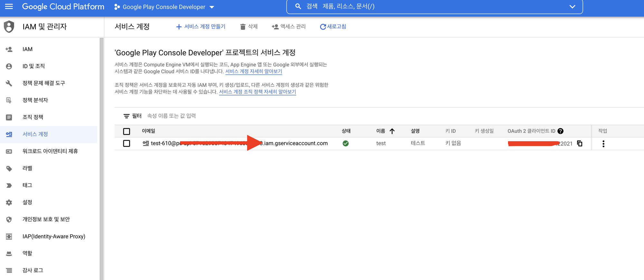Screen dimensions: 644x280
Task: Open 조직 정책 in sidebar
Action: tap(33, 117)
